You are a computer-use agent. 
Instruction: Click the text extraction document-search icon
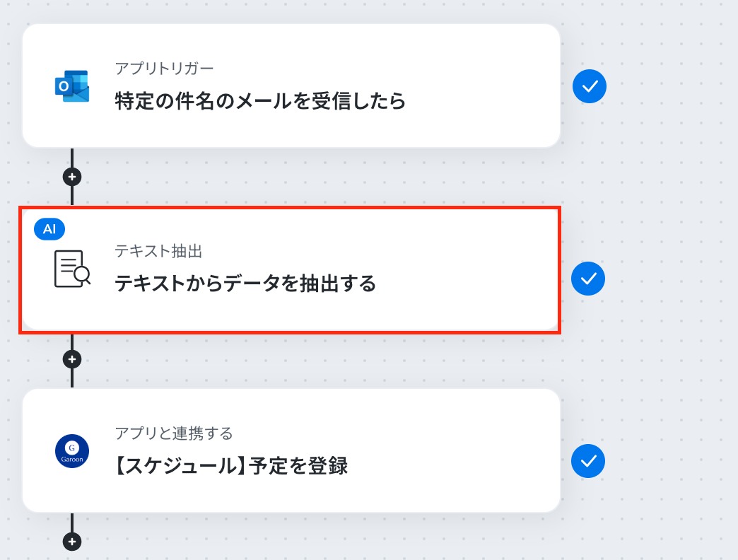pos(72,269)
